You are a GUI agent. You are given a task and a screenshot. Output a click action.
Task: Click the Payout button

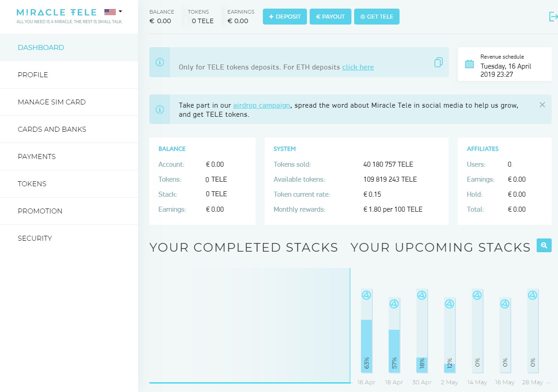(331, 17)
